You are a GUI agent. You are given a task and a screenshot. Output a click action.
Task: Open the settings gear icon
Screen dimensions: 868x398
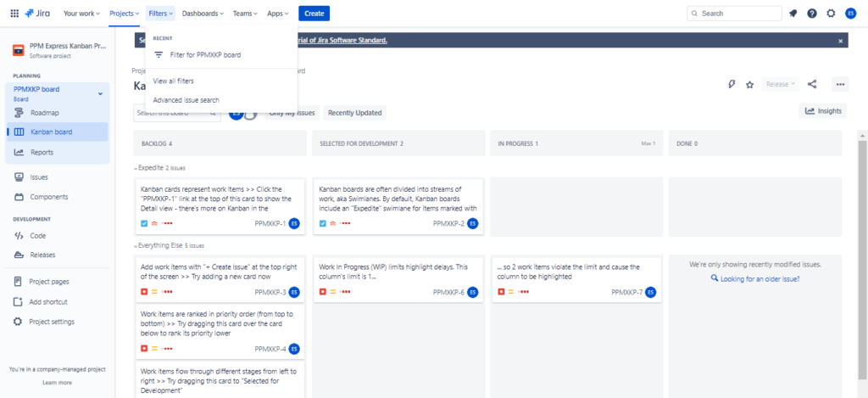(831, 14)
